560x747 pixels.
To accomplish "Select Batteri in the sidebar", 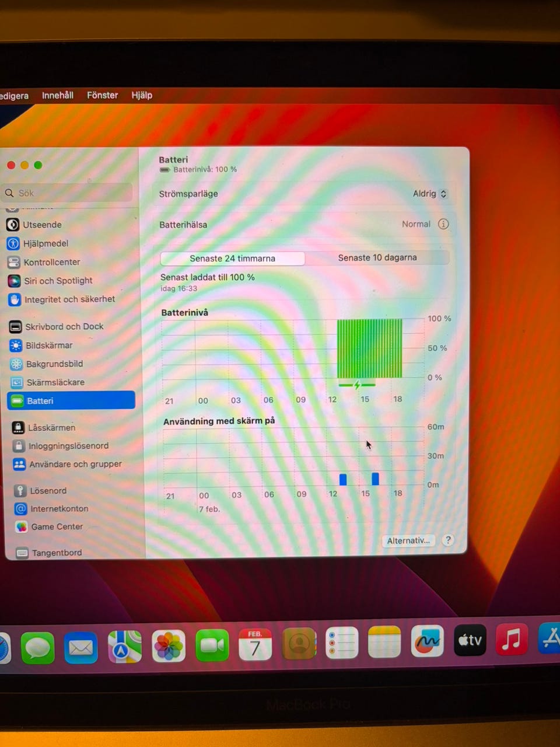I will pyautogui.click(x=71, y=400).
